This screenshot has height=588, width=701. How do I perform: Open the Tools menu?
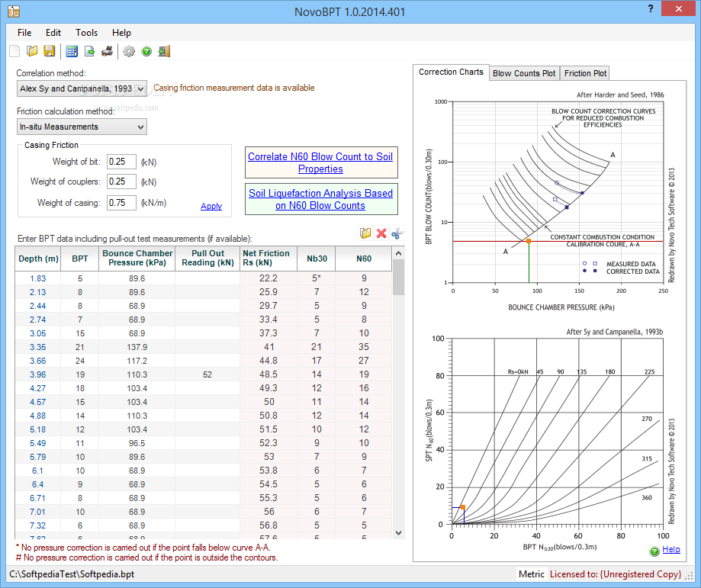[x=86, y=33]
